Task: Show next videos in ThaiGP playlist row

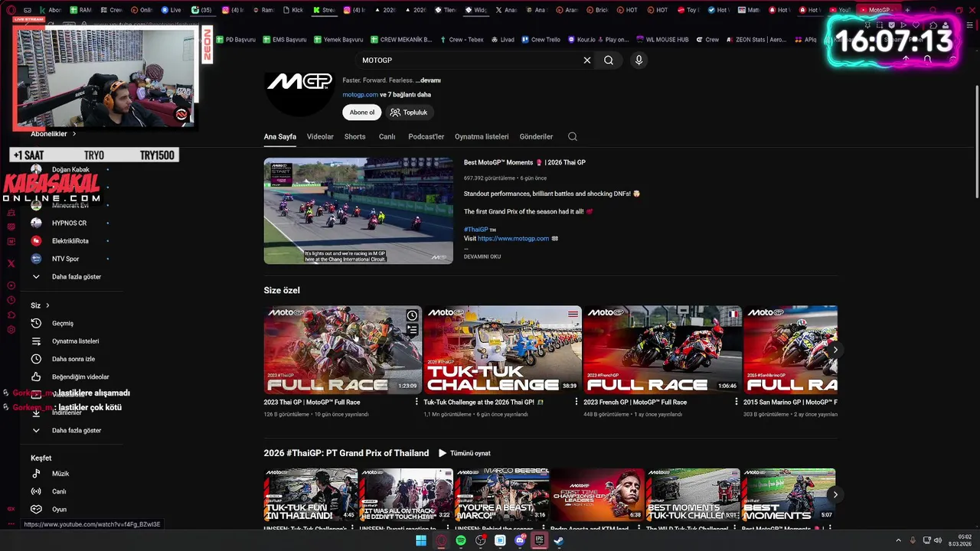Action: coord(835,494)
